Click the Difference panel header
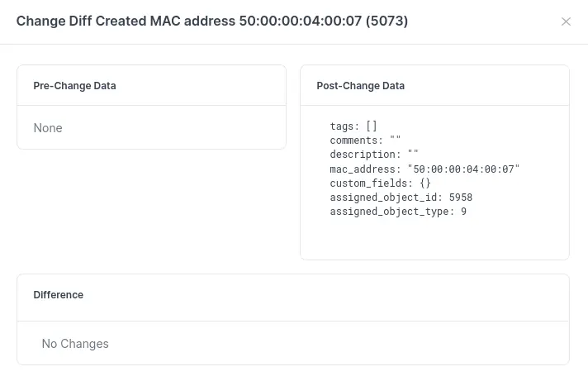 59,295
